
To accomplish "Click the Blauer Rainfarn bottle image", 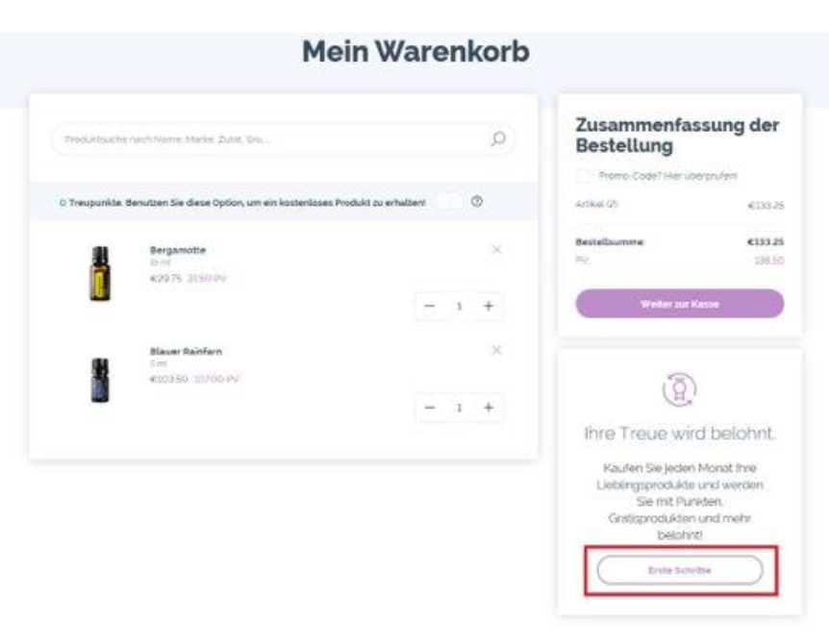I will 99,379.
